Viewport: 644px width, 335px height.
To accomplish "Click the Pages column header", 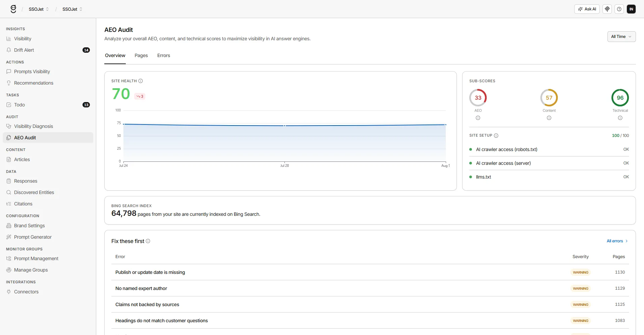I will pyautogui.click(x=619, y=257).
